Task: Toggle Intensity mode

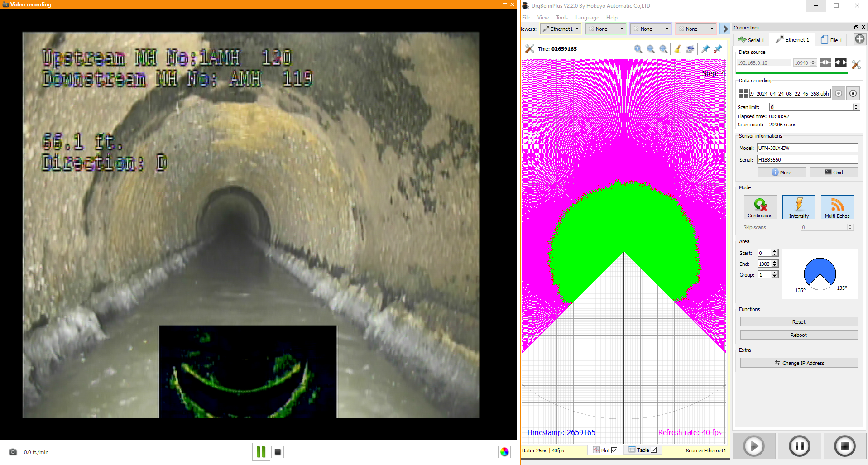Action: pos(799,207)
